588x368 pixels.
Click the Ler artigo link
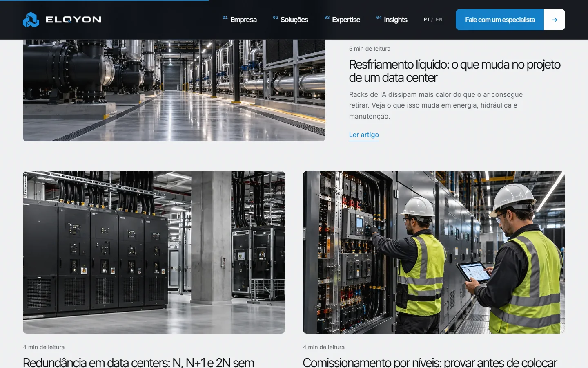pyautogui.click(x=364, y=135)
